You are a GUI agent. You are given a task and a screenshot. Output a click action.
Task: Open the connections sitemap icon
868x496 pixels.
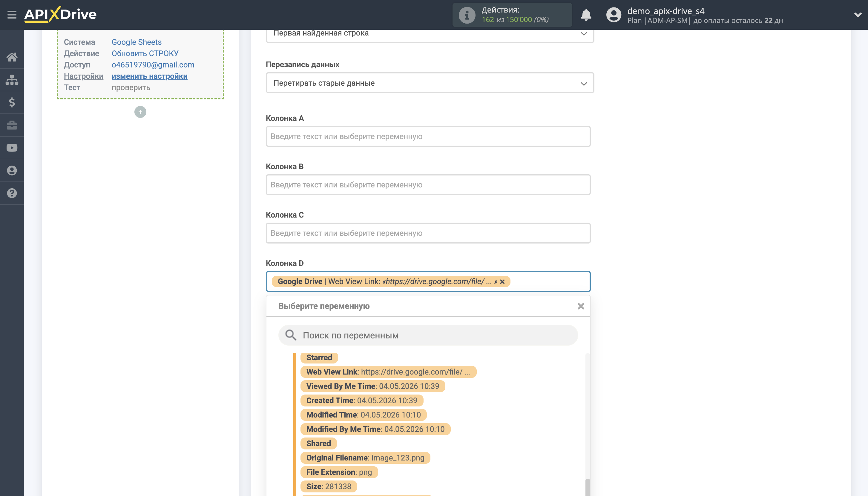coord(12,80)
